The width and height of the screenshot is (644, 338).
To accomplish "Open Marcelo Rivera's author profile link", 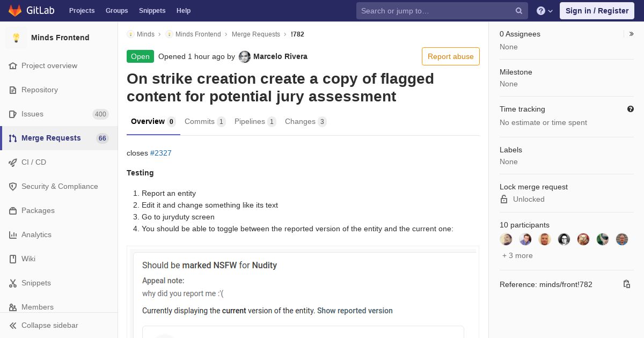I will (280, 56).
